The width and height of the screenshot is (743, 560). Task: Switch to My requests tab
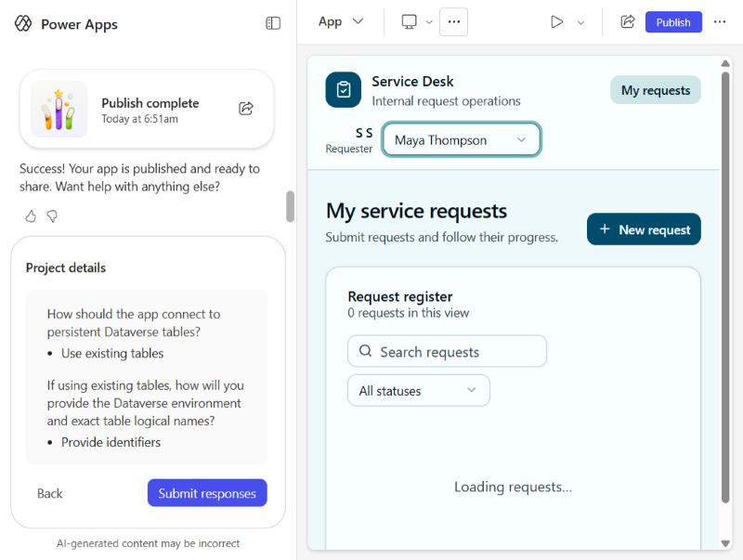(x=656, y=90)
